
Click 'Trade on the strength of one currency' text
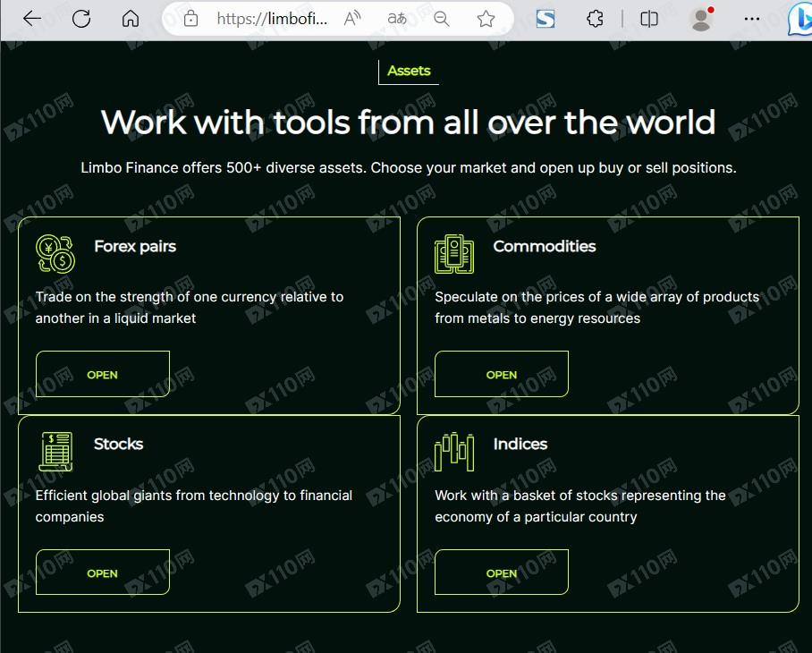pyautogui.click(x=190, y=307)
